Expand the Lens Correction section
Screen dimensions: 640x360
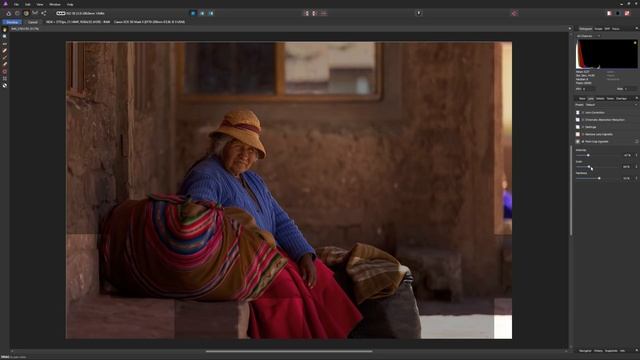(x=583, y=113)
